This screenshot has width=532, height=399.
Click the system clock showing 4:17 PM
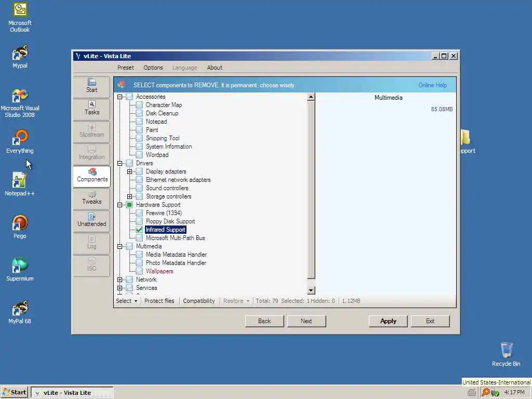(514, 392)
